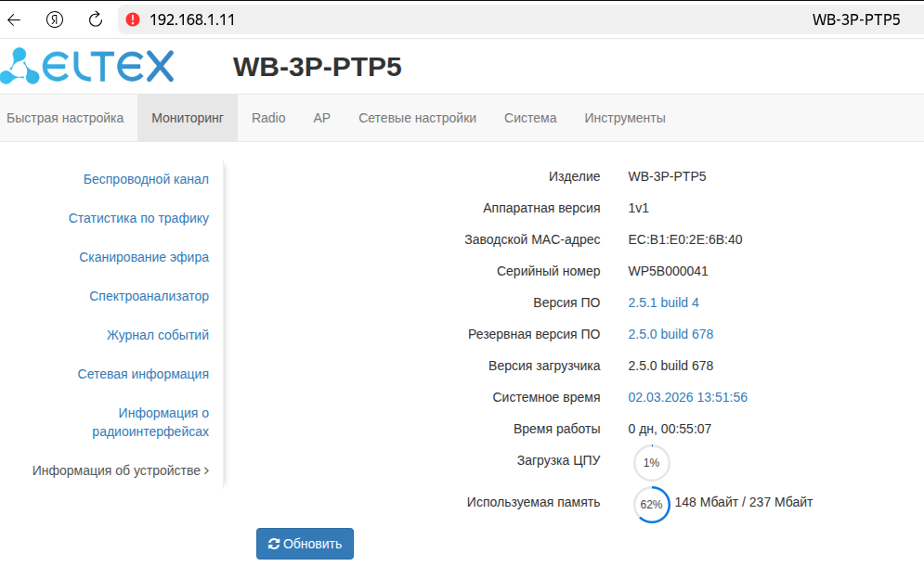Click the Используемая память label
Image resolution: width=924 pixels, height=579 pixels.
click(x=533, y=502)
